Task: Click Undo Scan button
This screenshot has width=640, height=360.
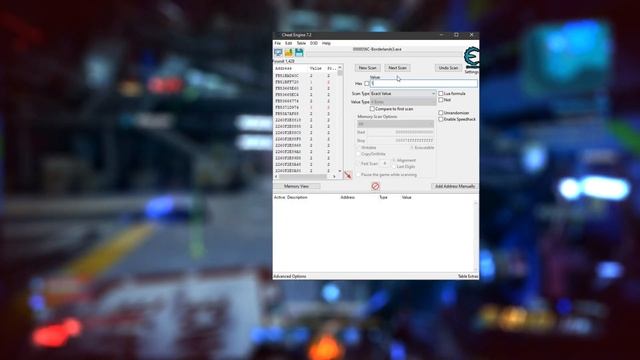Action: click(448, 68)
